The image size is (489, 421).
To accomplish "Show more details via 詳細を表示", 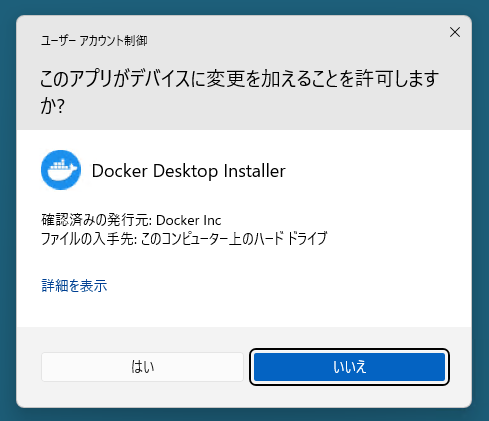I will click(x=74, y=286).
